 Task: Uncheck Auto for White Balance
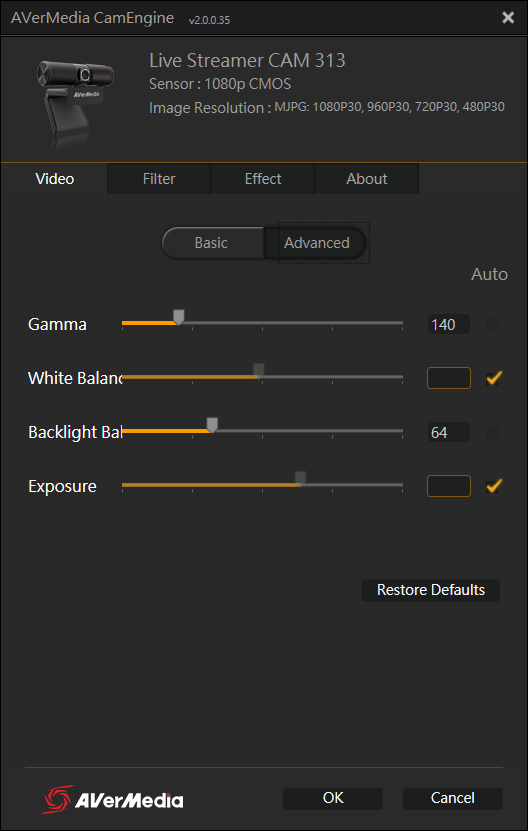click(x=494, y=378)
